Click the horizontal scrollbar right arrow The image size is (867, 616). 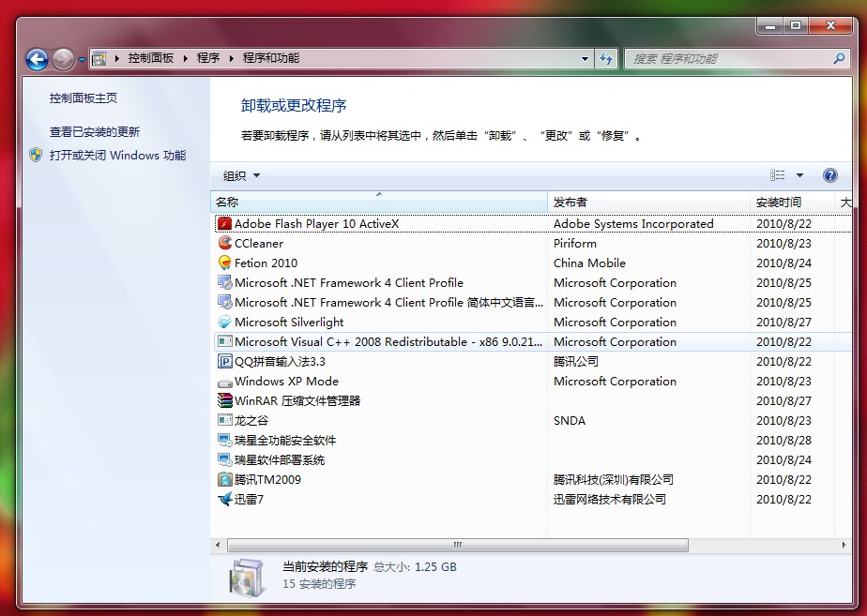[844, 546]
